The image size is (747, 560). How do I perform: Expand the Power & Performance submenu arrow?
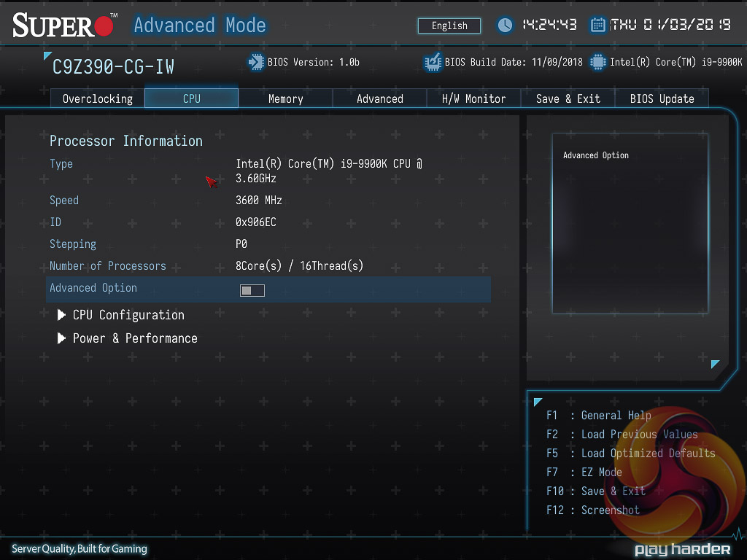[x=61, y=338]
